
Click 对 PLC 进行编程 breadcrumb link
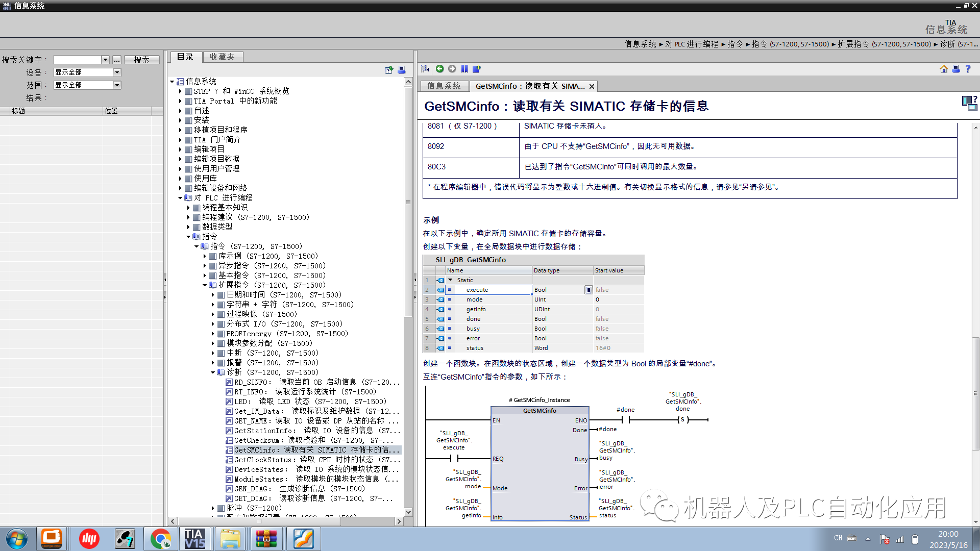coord(692,44)
